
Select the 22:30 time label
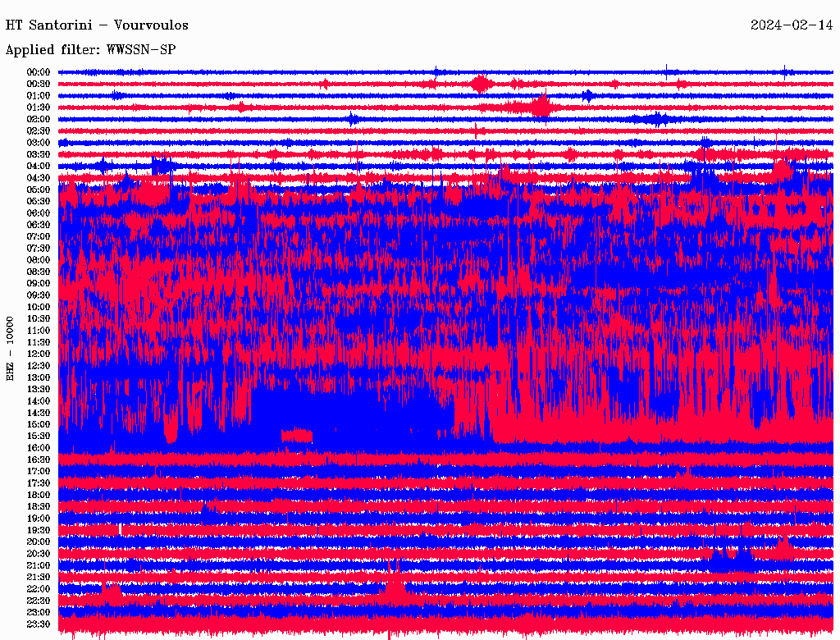tap(39, 601)
